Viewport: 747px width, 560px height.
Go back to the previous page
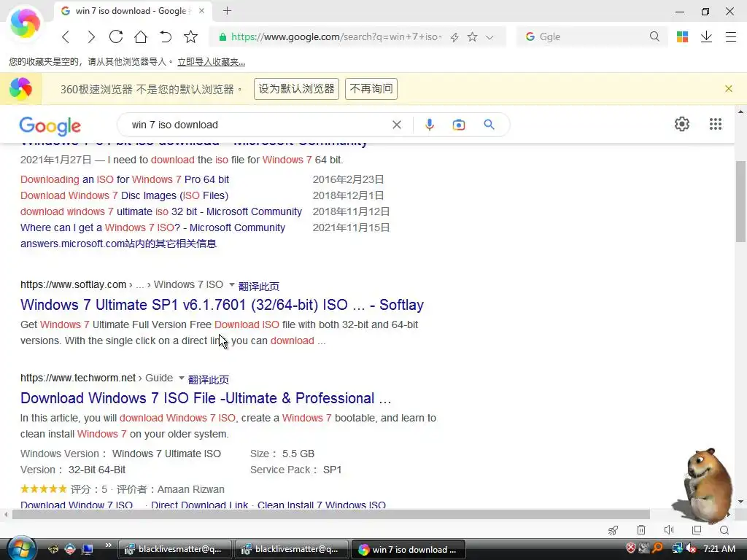coord(66,36)
